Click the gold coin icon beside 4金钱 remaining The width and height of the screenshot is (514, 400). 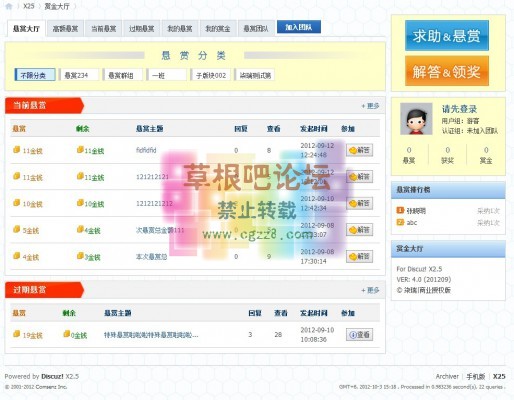tap(80, 229)
